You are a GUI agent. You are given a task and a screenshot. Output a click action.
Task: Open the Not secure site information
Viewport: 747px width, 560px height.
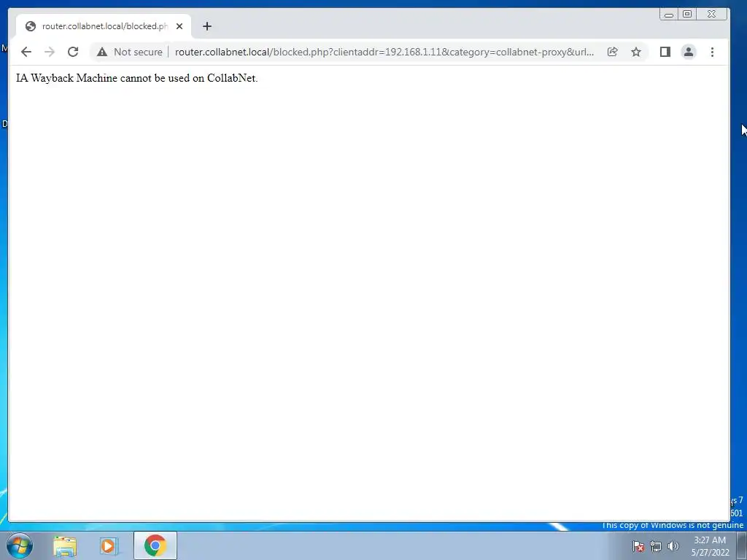(x=130, y=52)
